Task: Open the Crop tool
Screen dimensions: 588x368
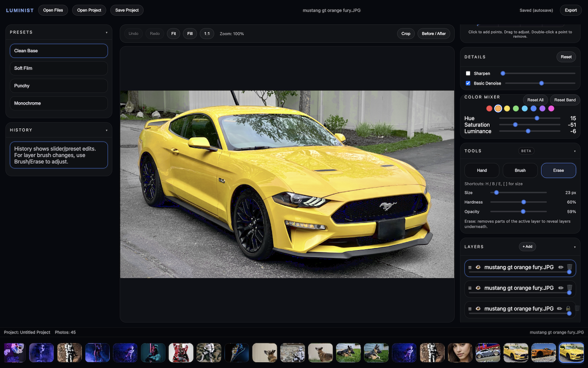Action: 406,34
